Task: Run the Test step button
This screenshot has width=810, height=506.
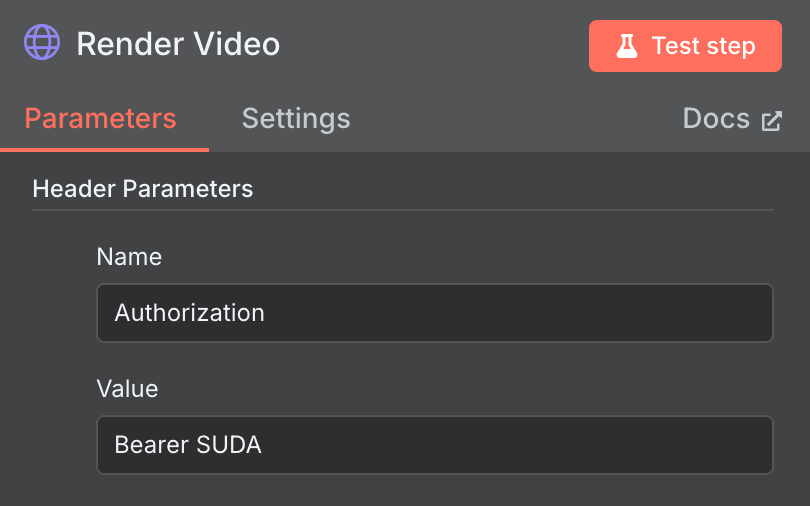Action: [685, 46]
